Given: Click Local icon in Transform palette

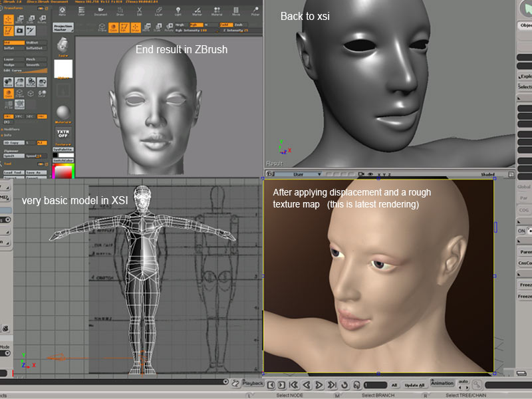Looking at the screenshot, I should tap(42, 93).
